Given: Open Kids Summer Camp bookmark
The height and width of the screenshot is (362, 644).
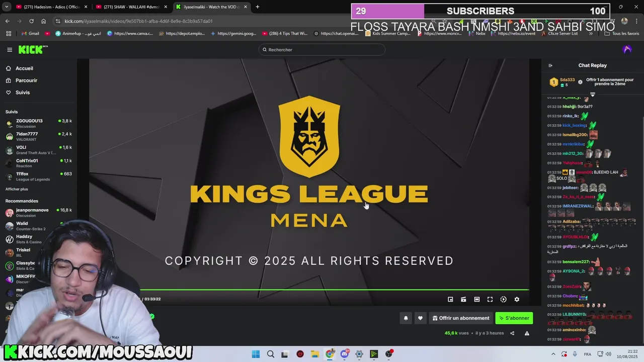Looking at the screenshot, I should point(387,34).
